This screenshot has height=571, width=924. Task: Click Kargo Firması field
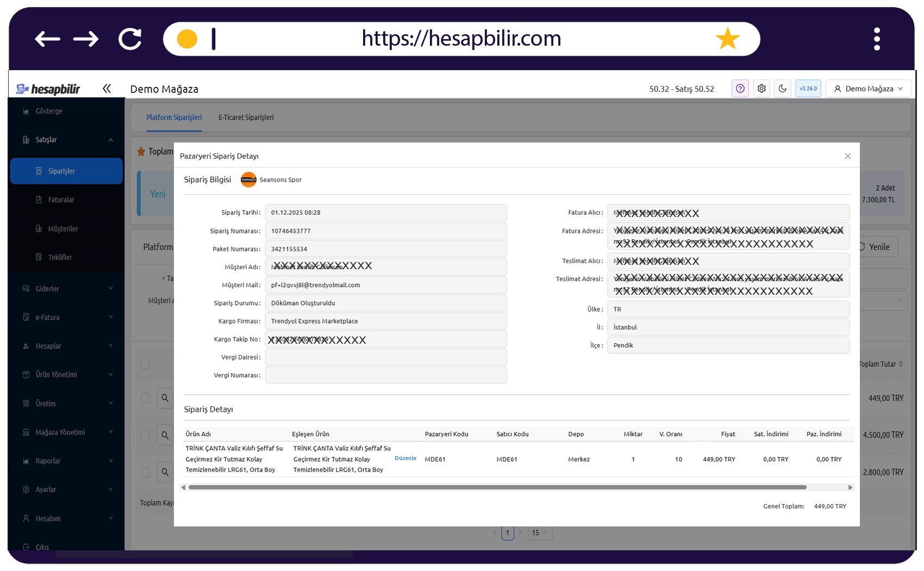(x=386, y=321)
